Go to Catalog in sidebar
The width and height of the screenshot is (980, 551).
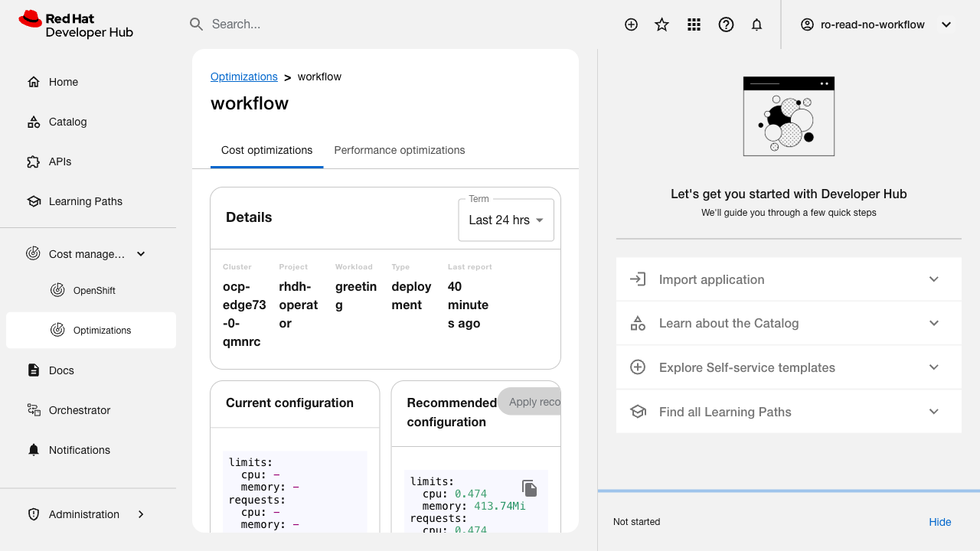coord(67,122)
